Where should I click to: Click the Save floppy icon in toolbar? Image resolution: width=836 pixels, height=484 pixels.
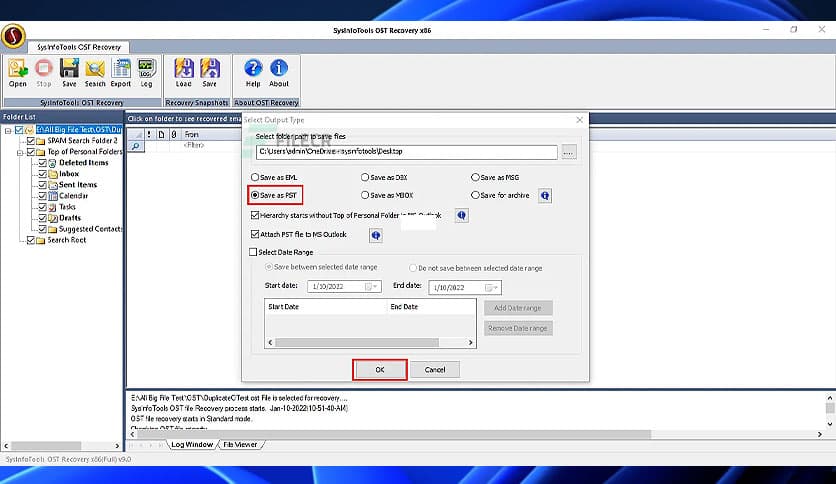[x=69, y=72]
